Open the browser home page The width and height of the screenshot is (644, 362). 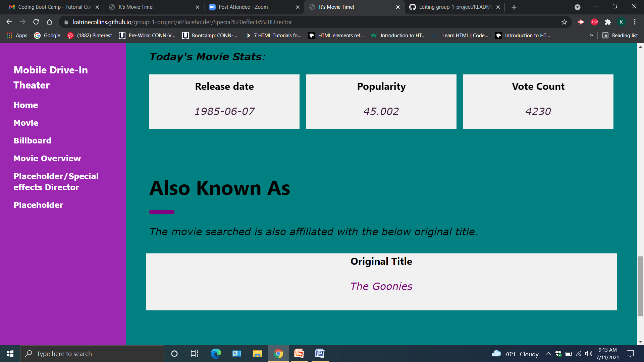pyautogui.click(x=50, y=22)
